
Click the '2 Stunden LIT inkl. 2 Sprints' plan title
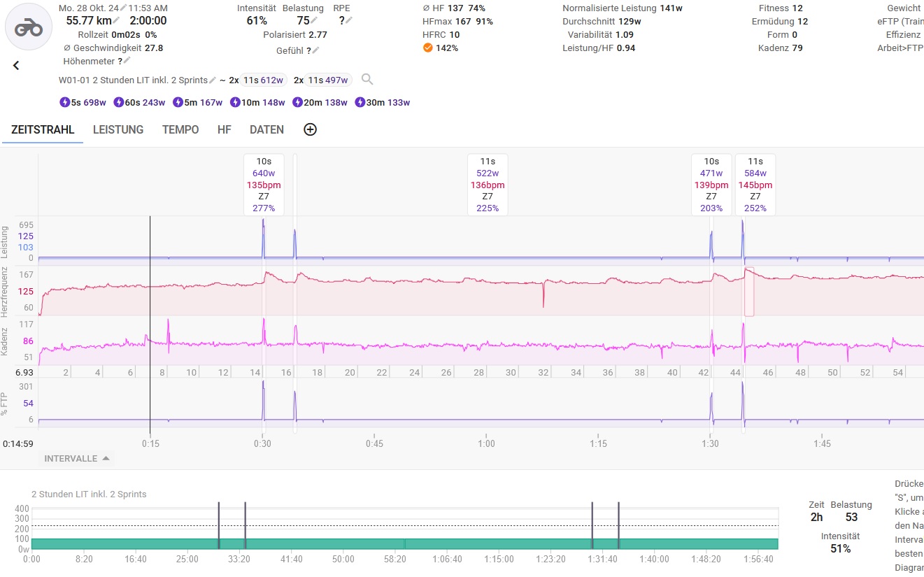[x=89, y=494]
